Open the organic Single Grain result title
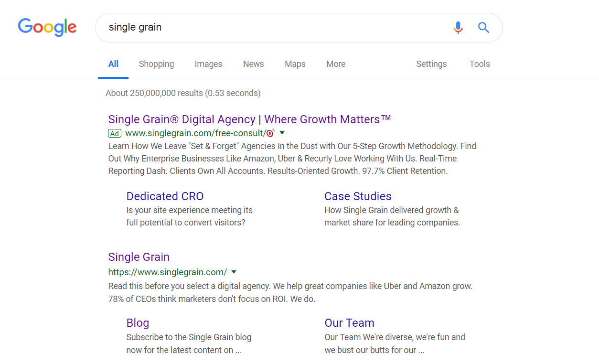This screenshot has width=599, height=364. click(x=139, y=257)
